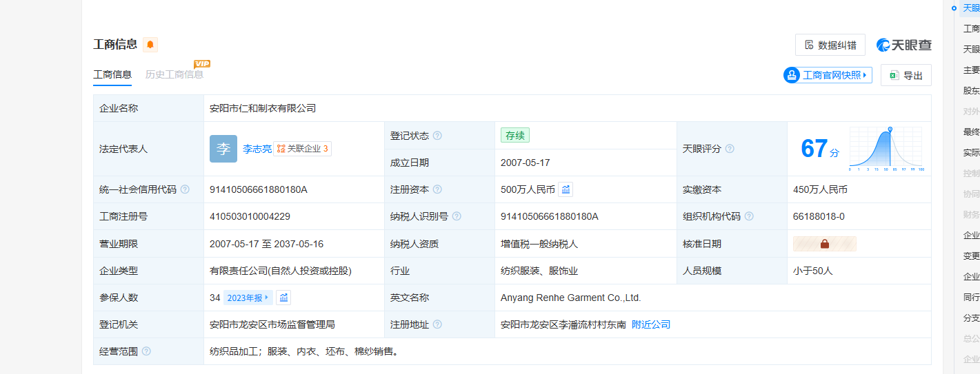Click help icon next to 经营范围

pyautogui.click(x=146, y=351)
